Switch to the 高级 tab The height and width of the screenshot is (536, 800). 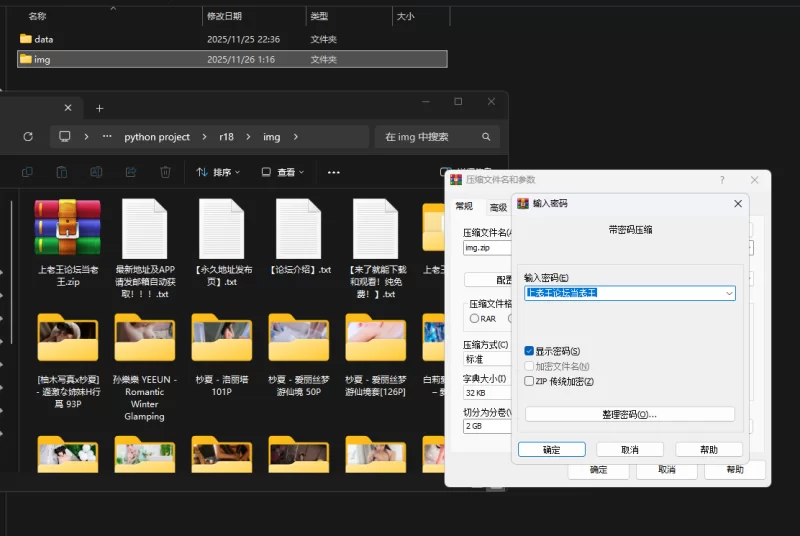coord(497,207)
